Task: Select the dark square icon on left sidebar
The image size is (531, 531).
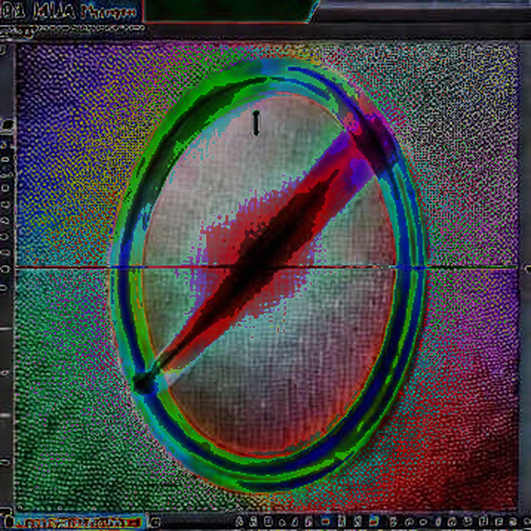Action: (x=7, y=125)
